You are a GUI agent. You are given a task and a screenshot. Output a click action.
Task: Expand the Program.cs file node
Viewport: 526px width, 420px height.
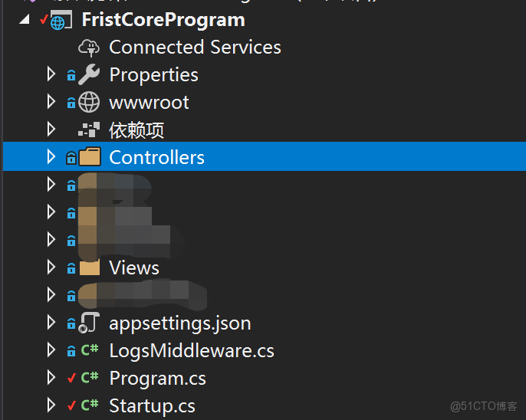51,379
